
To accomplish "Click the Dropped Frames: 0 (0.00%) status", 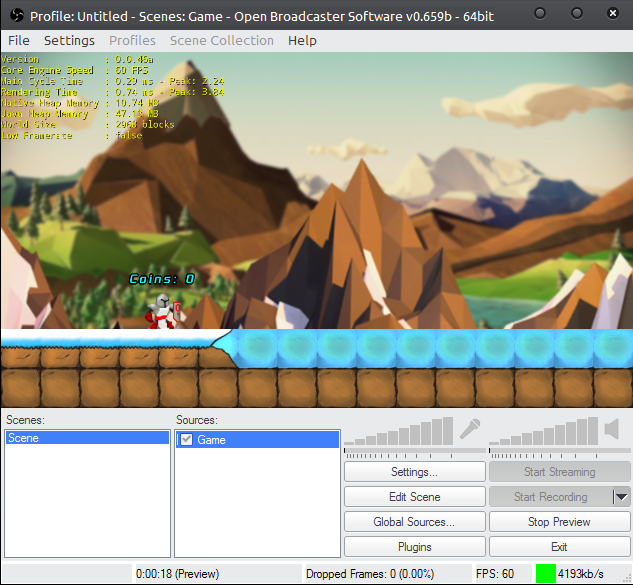I will (x=370, y=574).
